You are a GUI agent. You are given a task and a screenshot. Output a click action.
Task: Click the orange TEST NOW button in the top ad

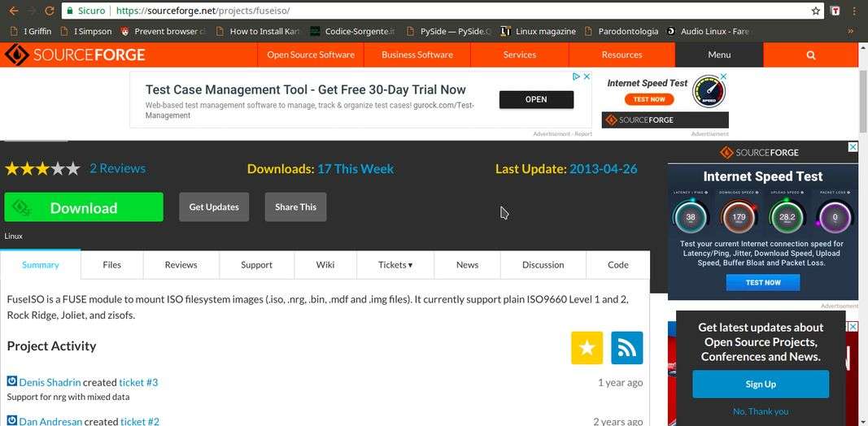tap(649, 99)
